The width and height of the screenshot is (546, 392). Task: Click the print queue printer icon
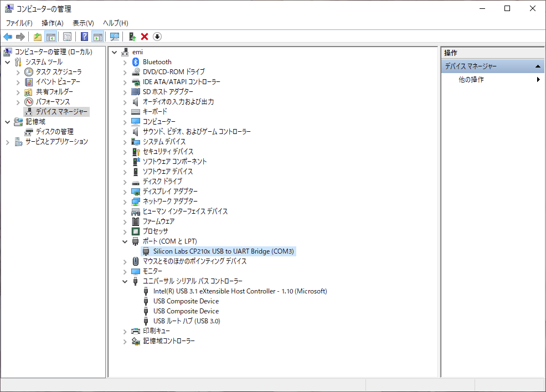pyautogui.click(x=136, y=331)
